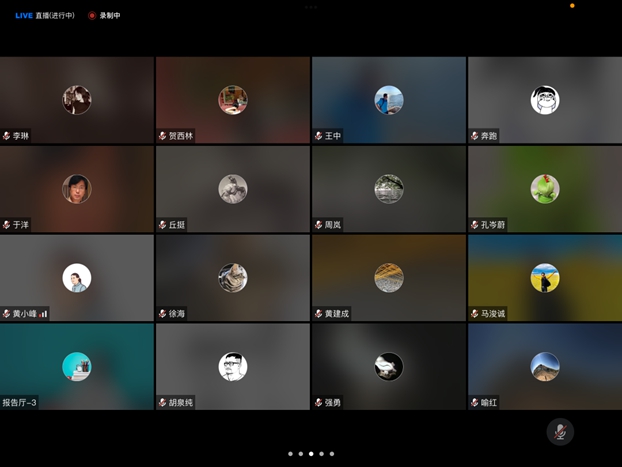This screenshot has width=622, height=467.
Task: Click muted mic icon beside 黄小峰
Action: point(6,313)
